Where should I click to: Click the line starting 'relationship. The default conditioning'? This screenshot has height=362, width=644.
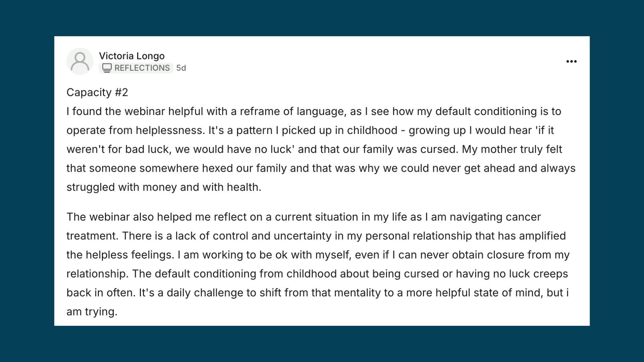coord(317,274)
